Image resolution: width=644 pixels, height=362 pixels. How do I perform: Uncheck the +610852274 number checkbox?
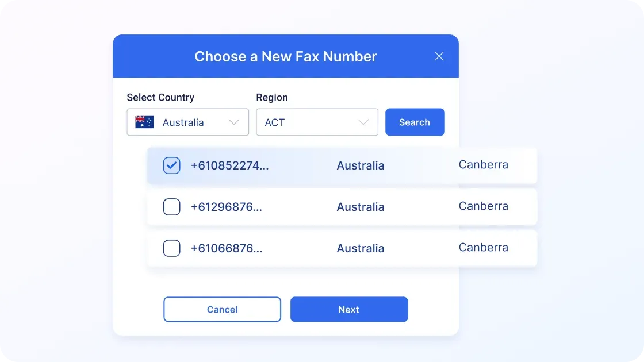click(x=172, y=165)
